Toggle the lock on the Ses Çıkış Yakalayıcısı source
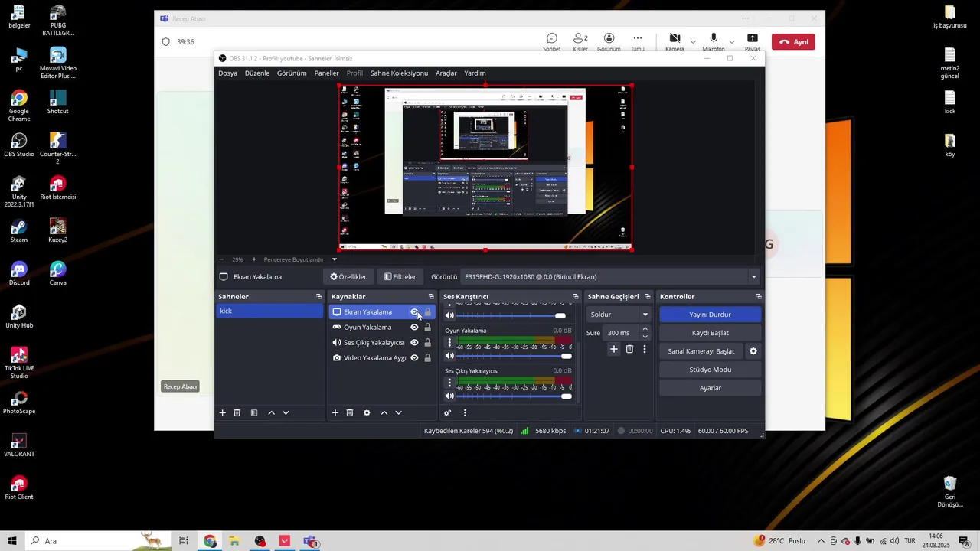Viewport: 980px width, 551px height. point(428,343)
